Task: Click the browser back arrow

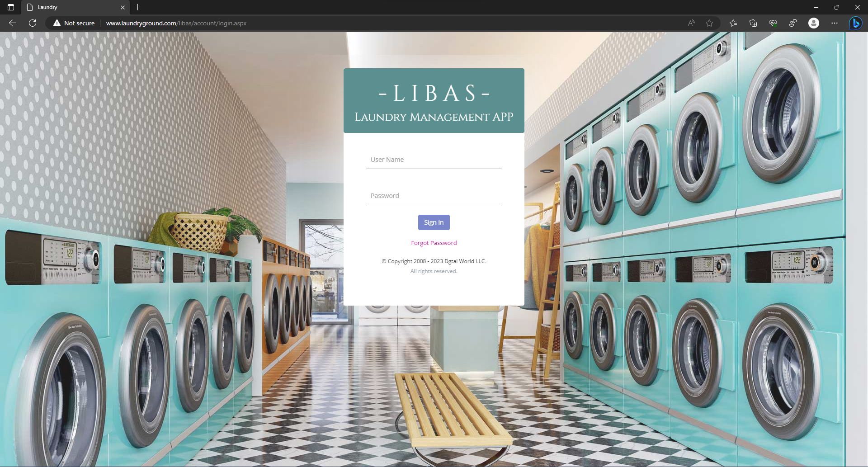Action: click(x=13, y=23)
